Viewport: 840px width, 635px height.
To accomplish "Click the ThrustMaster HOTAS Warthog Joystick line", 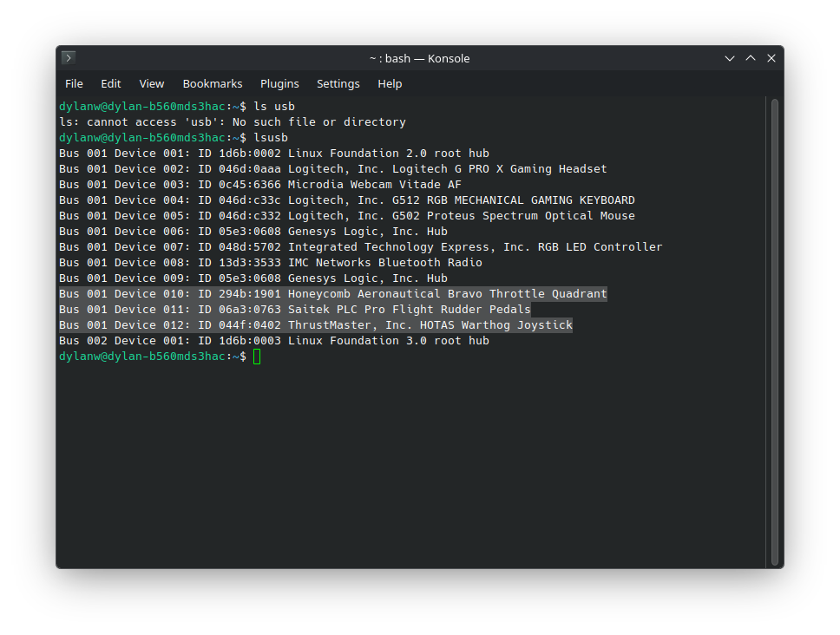I will point(316,324).
